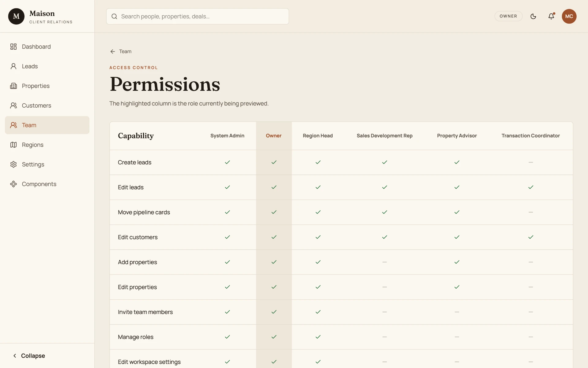Click Invite team members dash for Property Advisor
Image resolution: width=588 pixels, height=368 pixels.
(457, 312)
